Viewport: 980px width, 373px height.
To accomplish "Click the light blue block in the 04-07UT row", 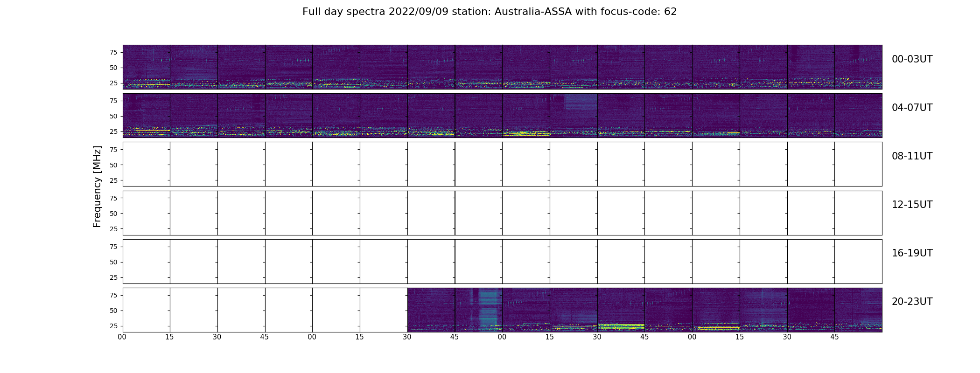I will click(581, 102).
